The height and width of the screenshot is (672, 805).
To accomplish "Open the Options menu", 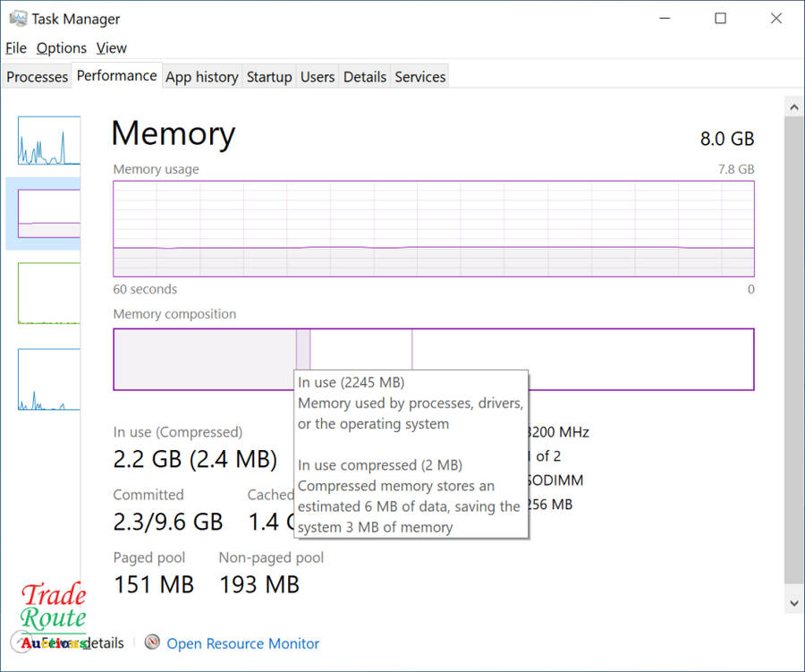I will (x=62, y=48).
